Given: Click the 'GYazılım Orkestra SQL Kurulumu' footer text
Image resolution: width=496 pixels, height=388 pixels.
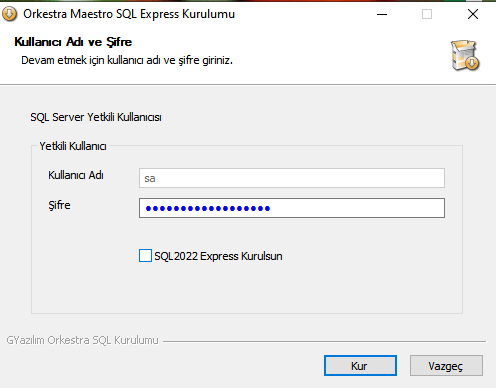Looking at the screenshot, I should [x=83, y=340].
